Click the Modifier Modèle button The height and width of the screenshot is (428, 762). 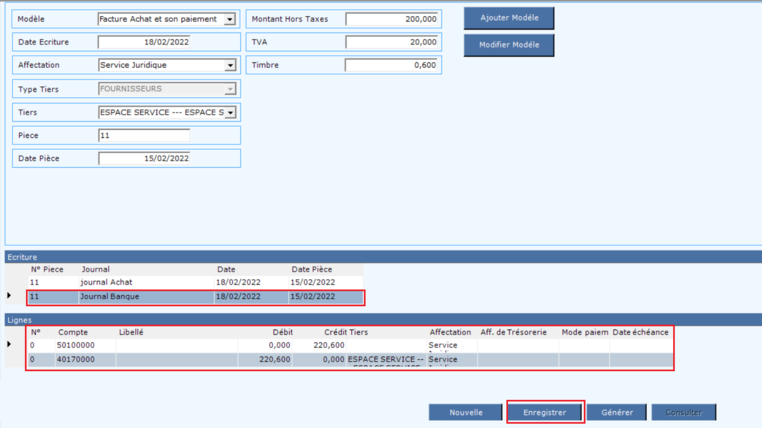pos(508,45)
